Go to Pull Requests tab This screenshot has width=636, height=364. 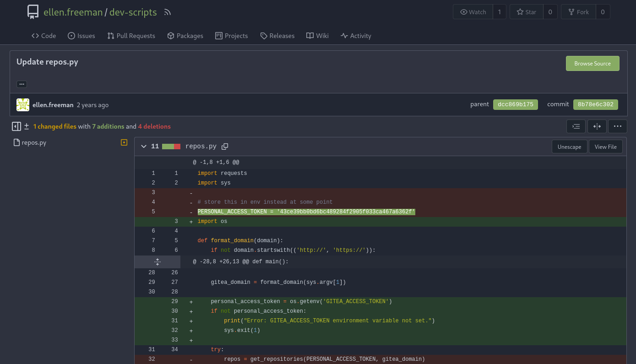(x=131, y=36)
